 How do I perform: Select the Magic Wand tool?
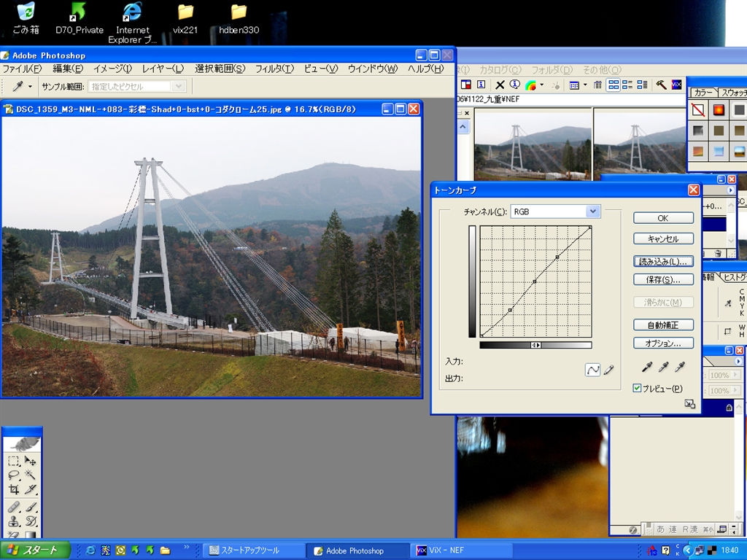pyautogui.click(x=31, y=475)
